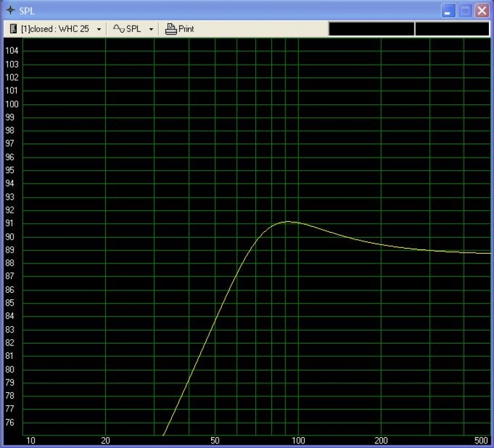Click the second black readout field
The height and width of the screenshot is (448, 494).
click(452, 29)
